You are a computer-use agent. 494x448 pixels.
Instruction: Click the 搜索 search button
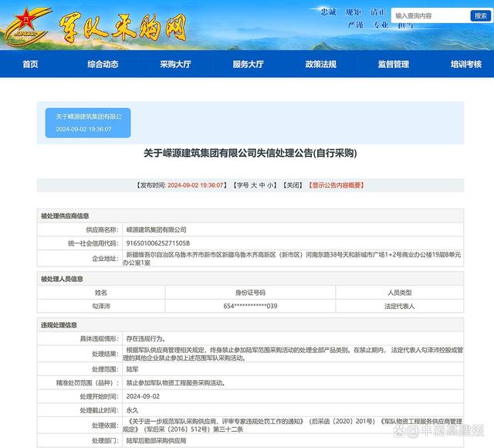479,15
